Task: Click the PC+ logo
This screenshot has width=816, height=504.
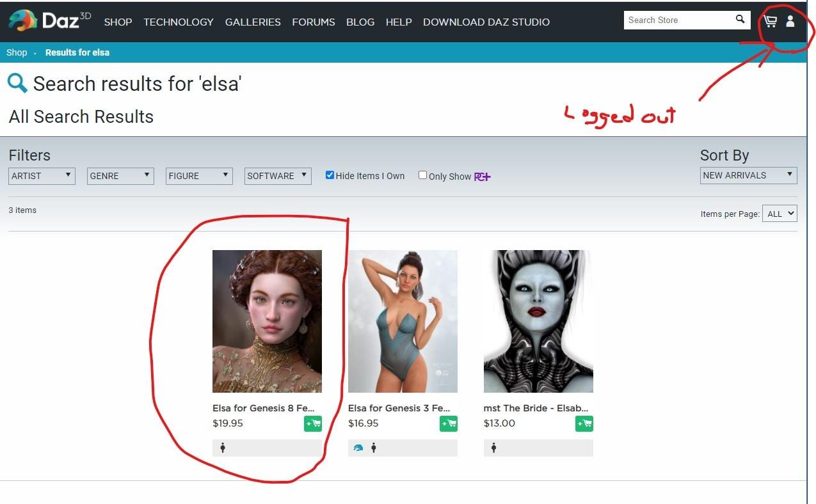Action: click(x=483, y=177)
